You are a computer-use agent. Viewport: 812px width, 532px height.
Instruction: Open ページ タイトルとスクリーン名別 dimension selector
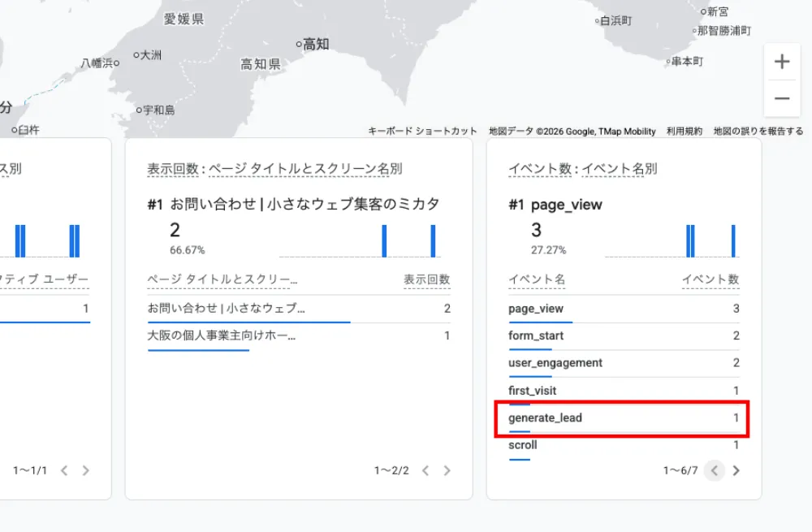[x=305, y=169]
